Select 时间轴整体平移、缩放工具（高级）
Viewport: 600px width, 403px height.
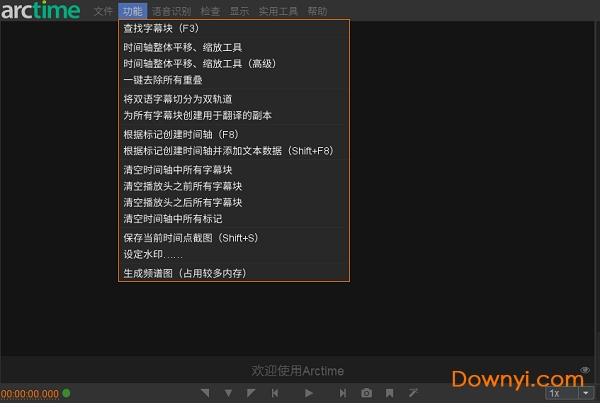[x=234, y=64]
